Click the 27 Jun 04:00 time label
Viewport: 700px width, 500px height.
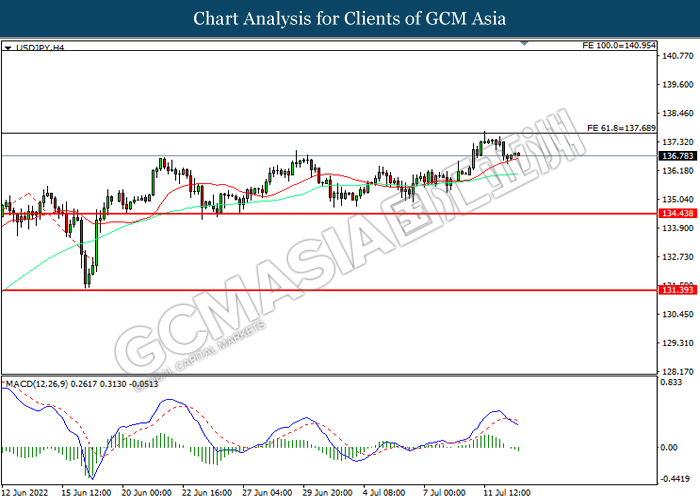click(x=267, y=492)
